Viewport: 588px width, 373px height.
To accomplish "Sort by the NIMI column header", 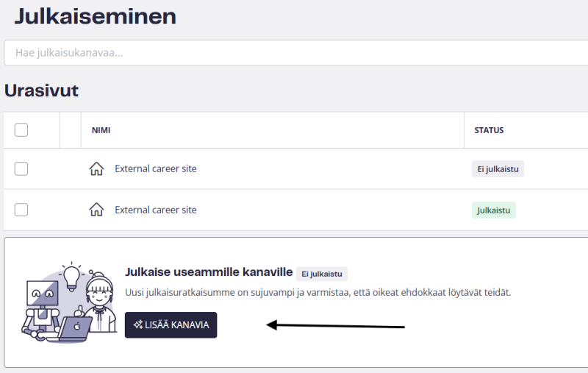I will (x=101, y=130).
